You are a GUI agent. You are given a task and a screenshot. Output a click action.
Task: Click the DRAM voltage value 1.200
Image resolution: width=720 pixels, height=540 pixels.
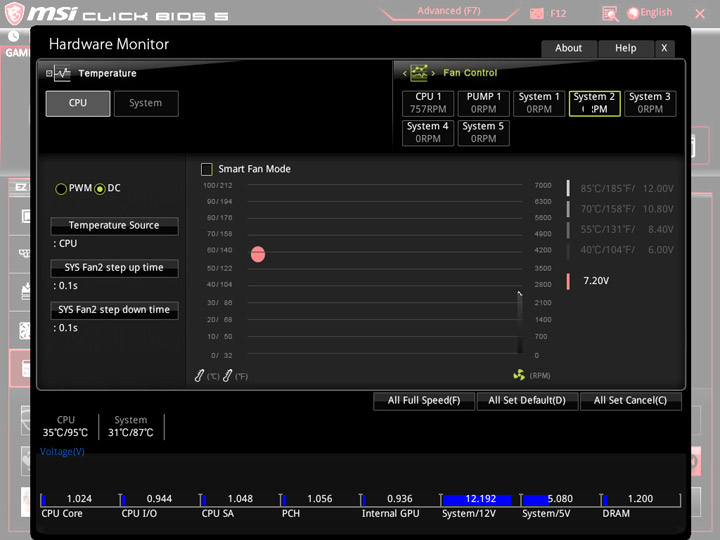pos(641,499)
